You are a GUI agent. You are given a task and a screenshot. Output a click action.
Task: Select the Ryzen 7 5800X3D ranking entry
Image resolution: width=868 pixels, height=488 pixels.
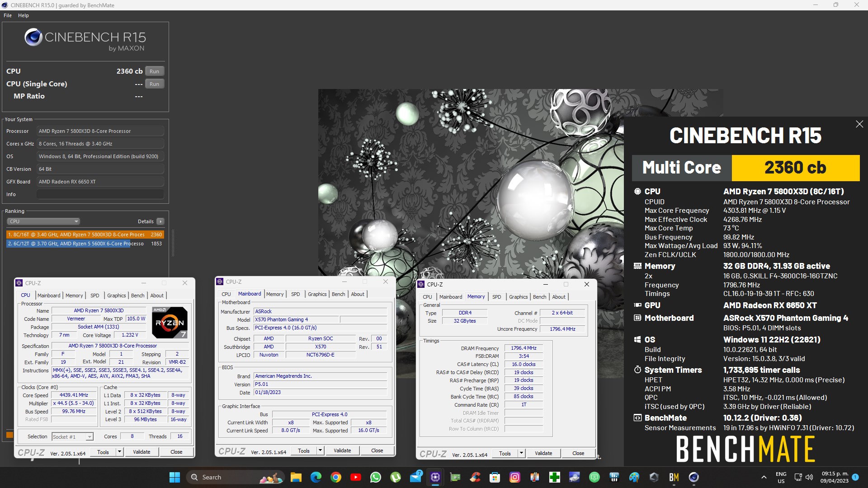click(85, 235)
